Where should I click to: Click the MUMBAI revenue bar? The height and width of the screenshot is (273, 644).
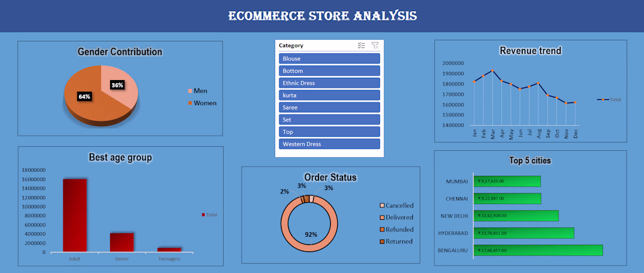[x=507, y=181]
